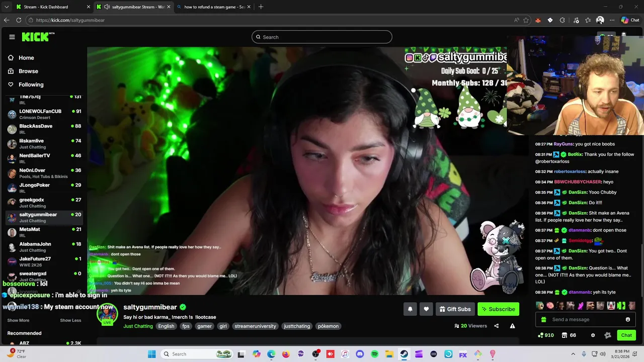Open MetaMat channel
The image size is (644, 362).
click(x=44, y=232)
